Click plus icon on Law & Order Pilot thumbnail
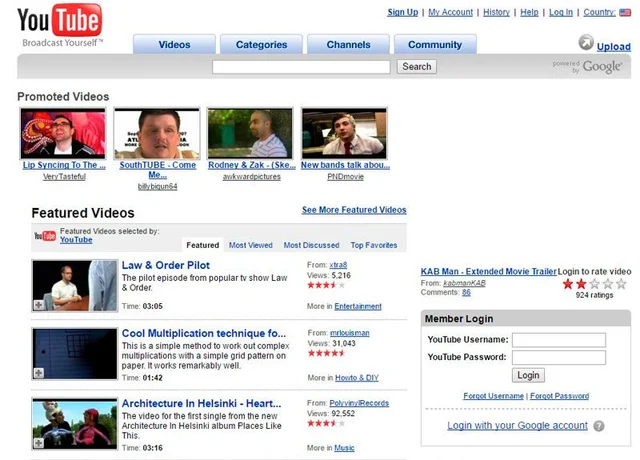Viewport: 640px width, 460px height. 38,304
